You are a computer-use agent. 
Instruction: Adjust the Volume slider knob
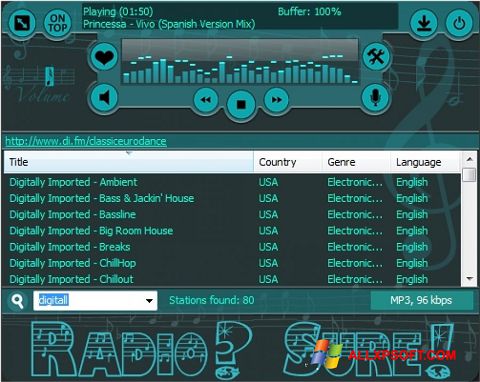[x=49, y=76]
